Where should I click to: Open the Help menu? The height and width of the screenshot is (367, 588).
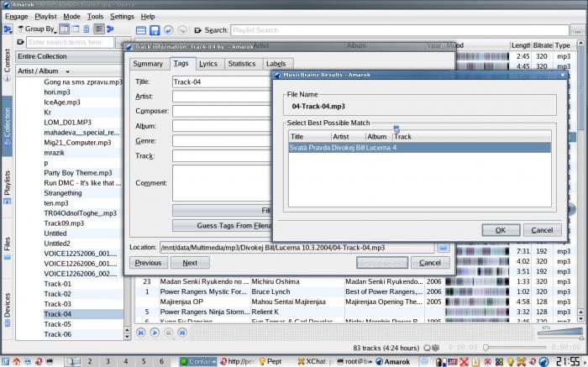(148, 17)
